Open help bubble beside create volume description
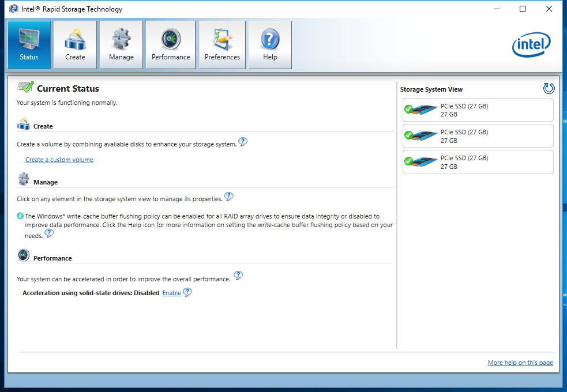 [x=243, y=142]
